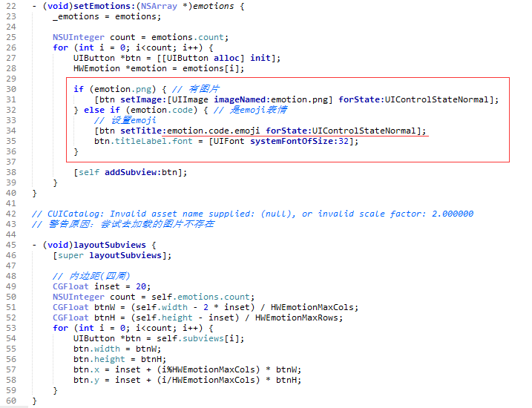Click 'btn.x' on line 57

(86, 369)
